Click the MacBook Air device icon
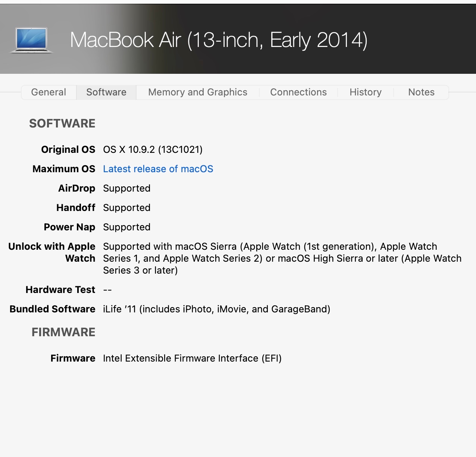The image size is (476, 457). point(31,40)
